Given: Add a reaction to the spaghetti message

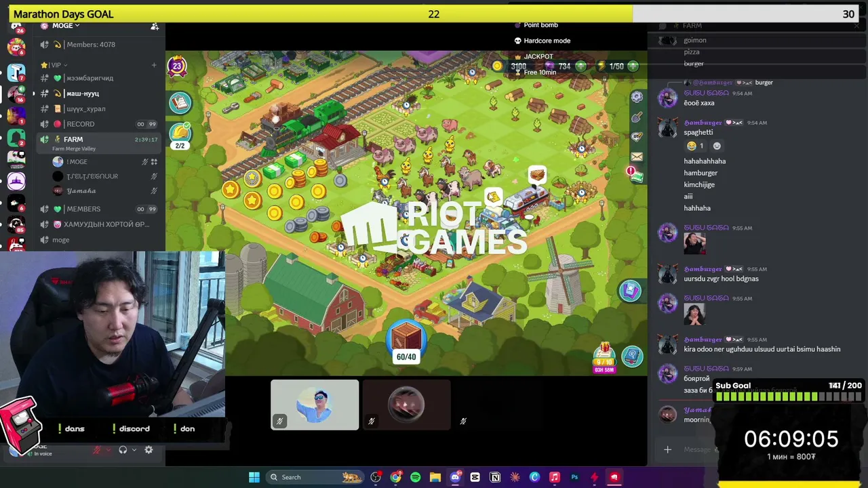Looking at the screenshot, I should pos(717,146).
